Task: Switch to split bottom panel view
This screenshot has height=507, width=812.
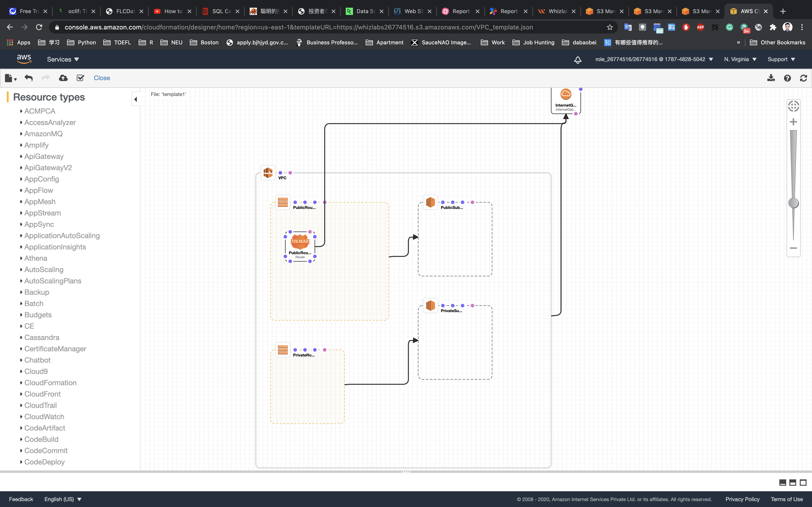Action: tap(793, 483)
